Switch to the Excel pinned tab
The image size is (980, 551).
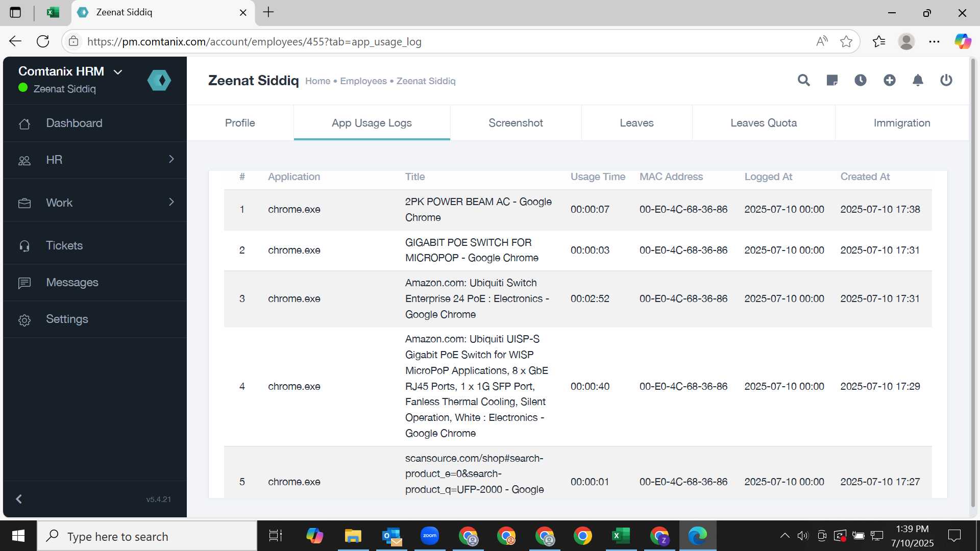[x=53, y=12]
